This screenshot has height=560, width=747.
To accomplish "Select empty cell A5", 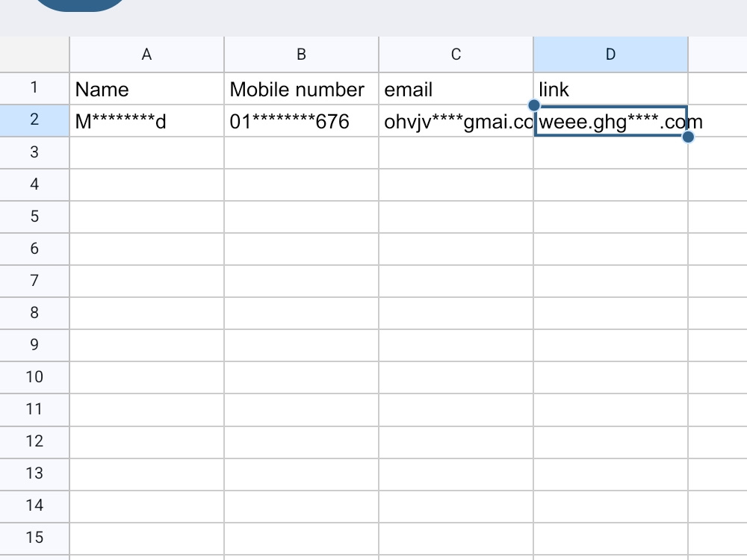I will 146,217.
